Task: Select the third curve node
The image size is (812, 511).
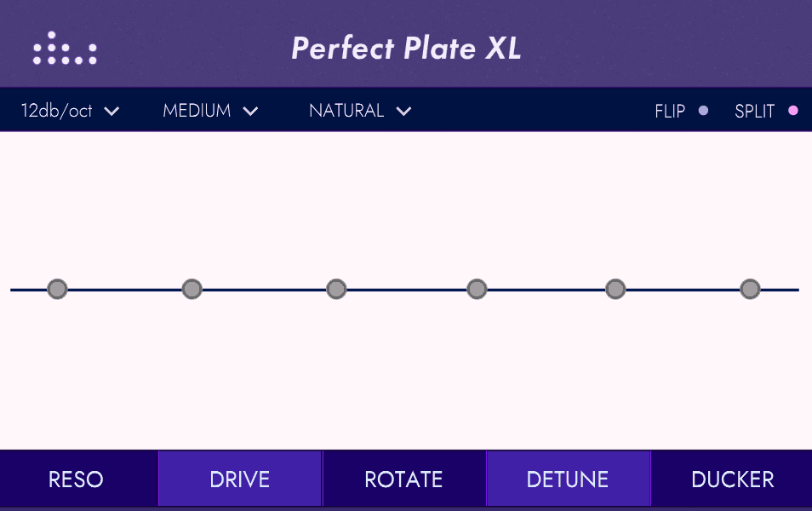Action: pyautogui.click(x=336, y=289)
